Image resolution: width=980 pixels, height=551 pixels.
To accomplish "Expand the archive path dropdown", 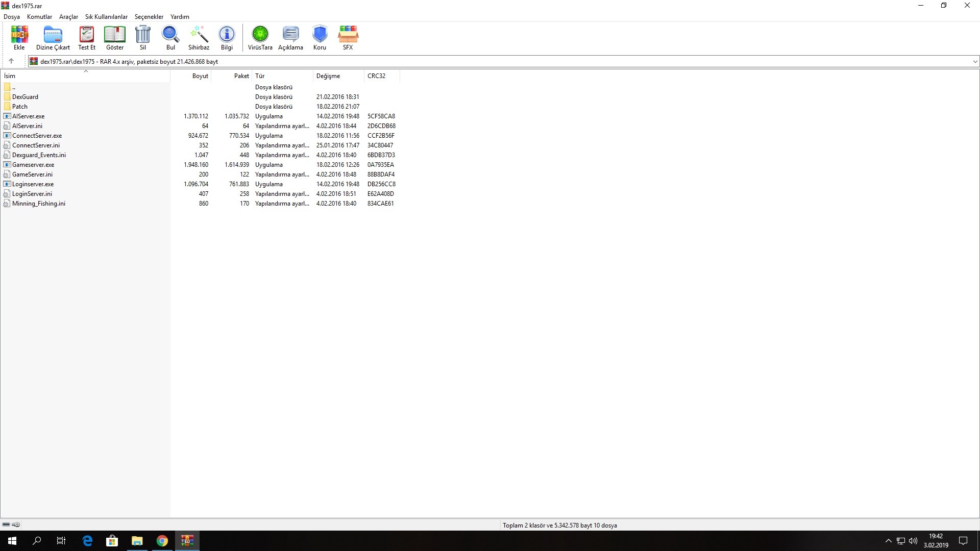I will (x=975, y=62).
